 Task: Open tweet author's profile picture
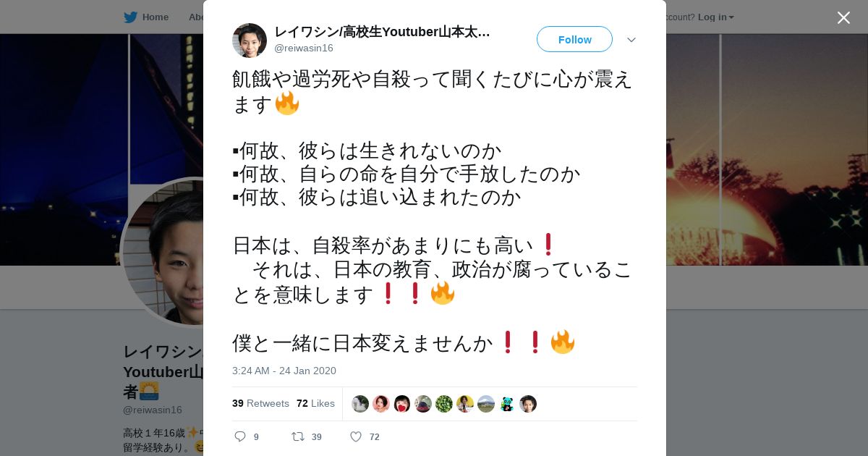(250, 40)
